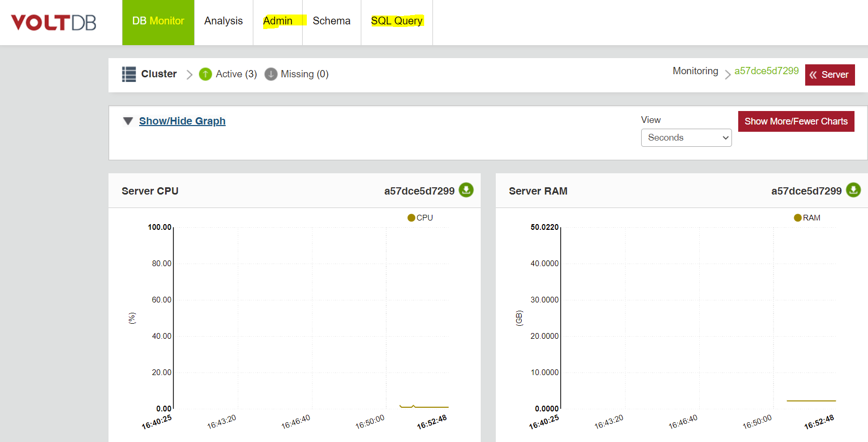Click the a57dce5d7299 monitoring server link
868x442 pixels.
click(766, 71)
